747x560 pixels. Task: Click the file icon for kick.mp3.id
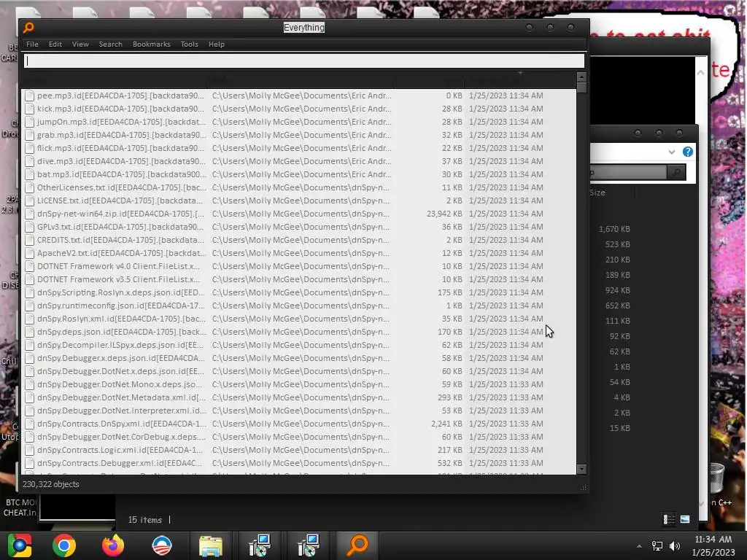(29, 109)
